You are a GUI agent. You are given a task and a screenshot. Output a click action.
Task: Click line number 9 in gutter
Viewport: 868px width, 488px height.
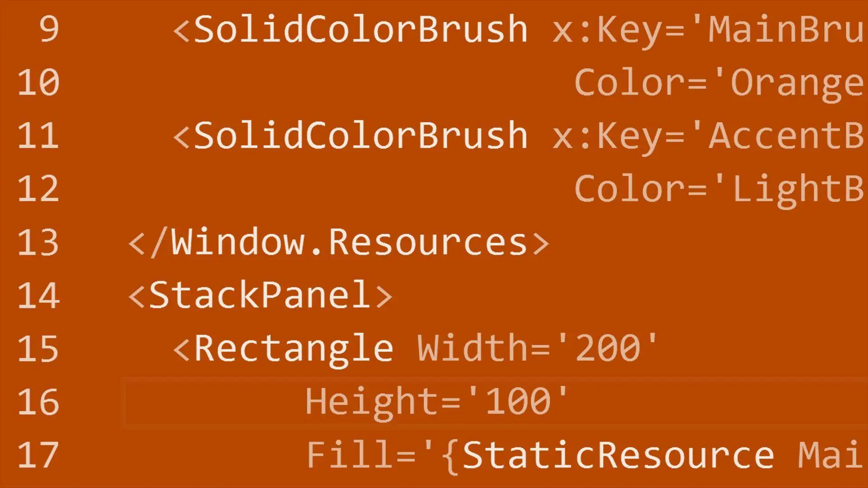coord(49,30)
